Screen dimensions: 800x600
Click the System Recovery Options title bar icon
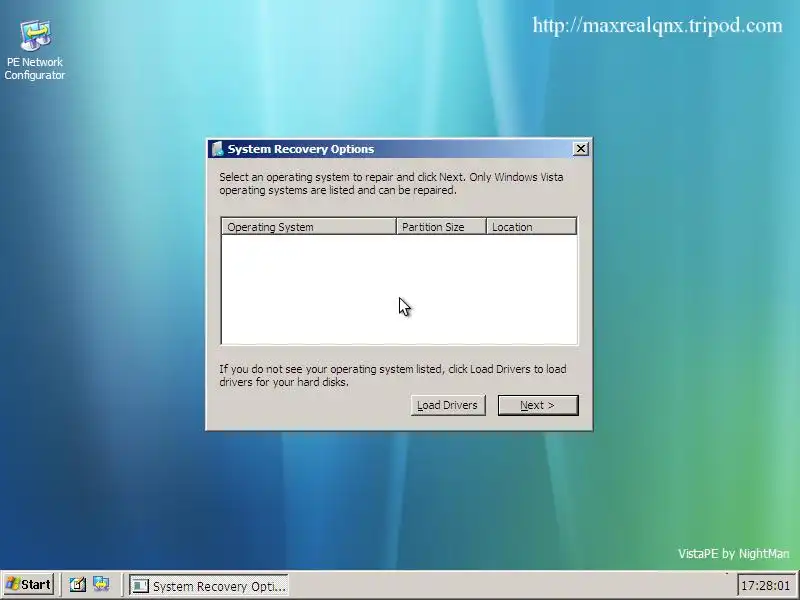[218, 149]
